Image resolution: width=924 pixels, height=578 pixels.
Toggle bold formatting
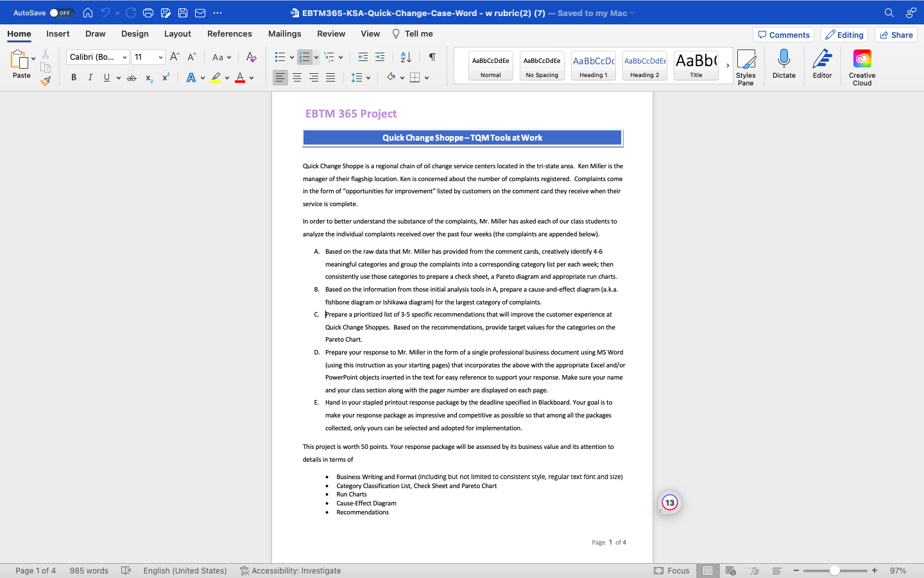click(x=74, y=78)
